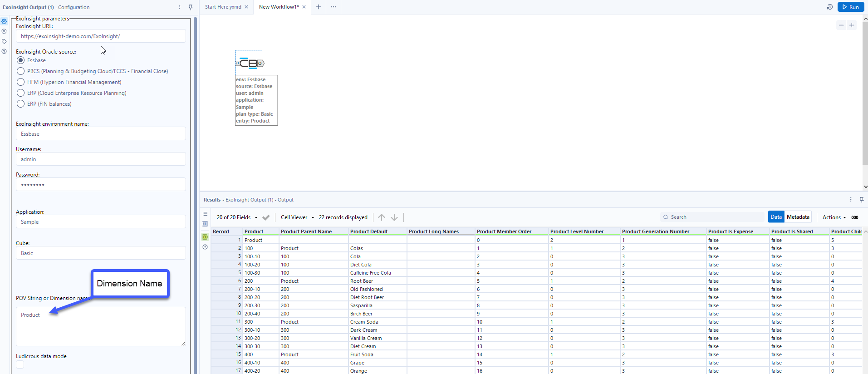The image size is (868, 374).
Task: Click the environment name field
Action: pyautogui.click(x=101, y=134)
